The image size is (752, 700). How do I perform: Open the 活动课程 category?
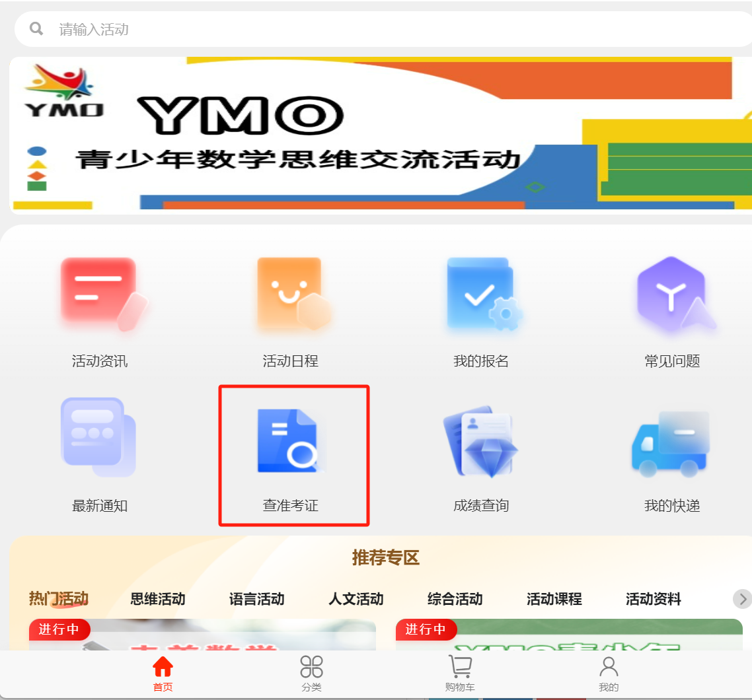pyautogui.click(x=553, y=599)
